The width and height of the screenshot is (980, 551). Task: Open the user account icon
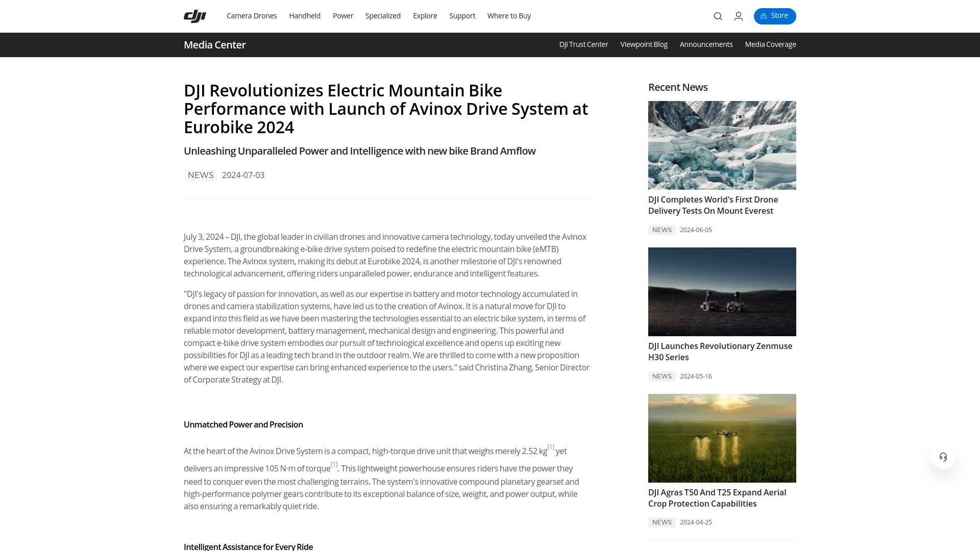[738, 16]
